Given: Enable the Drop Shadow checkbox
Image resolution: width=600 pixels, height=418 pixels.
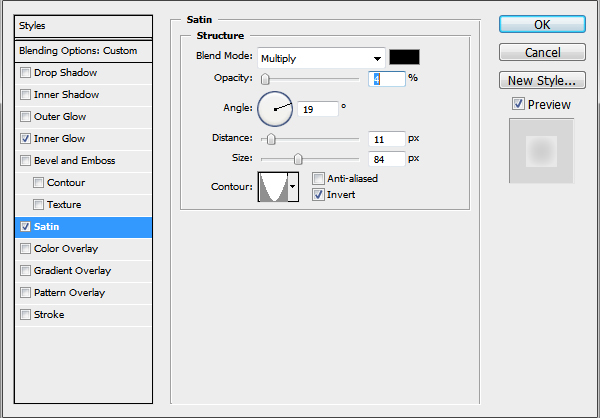Looking at the screenshot, I should [x=25, y=72].
